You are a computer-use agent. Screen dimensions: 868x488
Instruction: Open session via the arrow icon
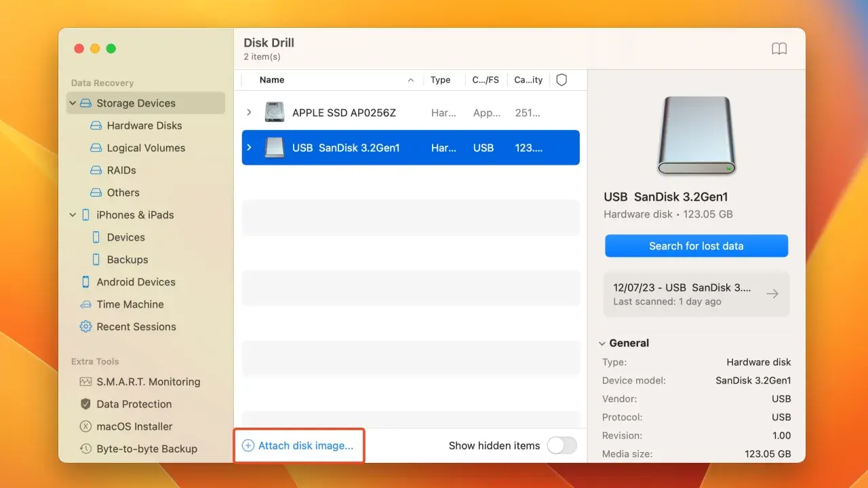(x=772, y=294)
